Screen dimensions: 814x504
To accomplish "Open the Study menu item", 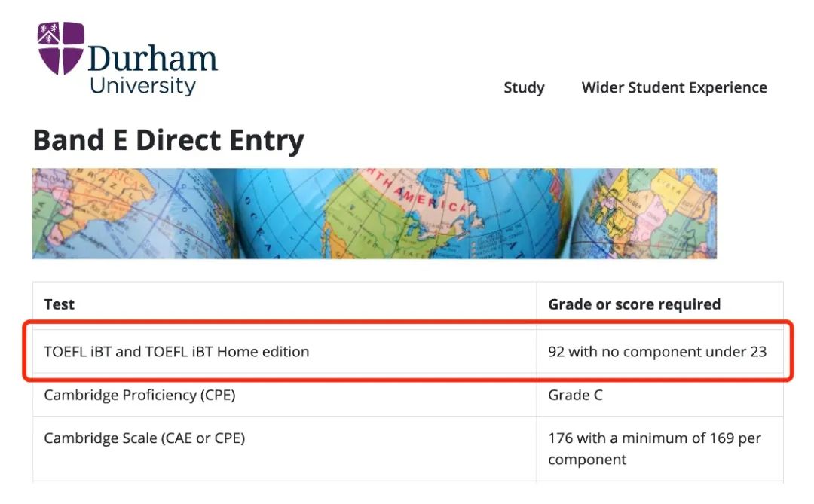I will 524,87.
